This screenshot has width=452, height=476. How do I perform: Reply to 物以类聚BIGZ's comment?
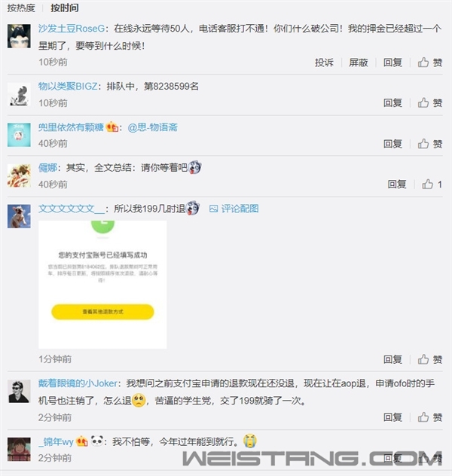coord(392,103)
